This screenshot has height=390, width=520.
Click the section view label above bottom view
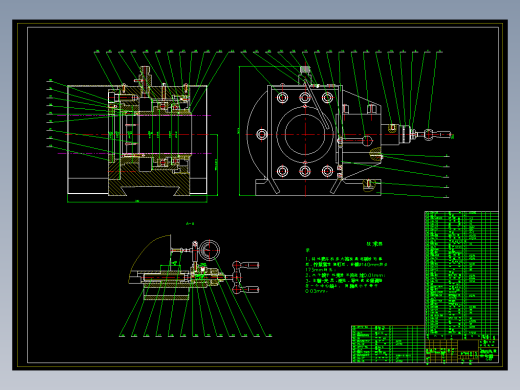pyautogui.click(x=190, y=224)
